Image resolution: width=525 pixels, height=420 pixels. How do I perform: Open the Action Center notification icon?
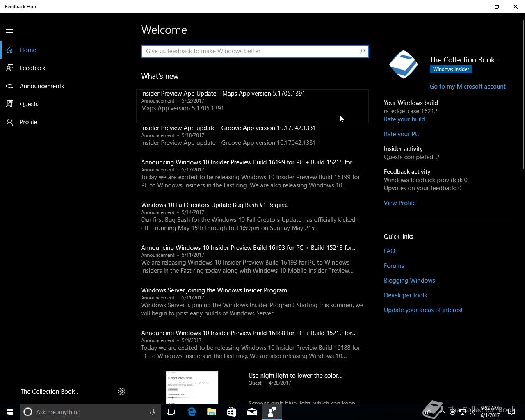click(x=511, y=412)
